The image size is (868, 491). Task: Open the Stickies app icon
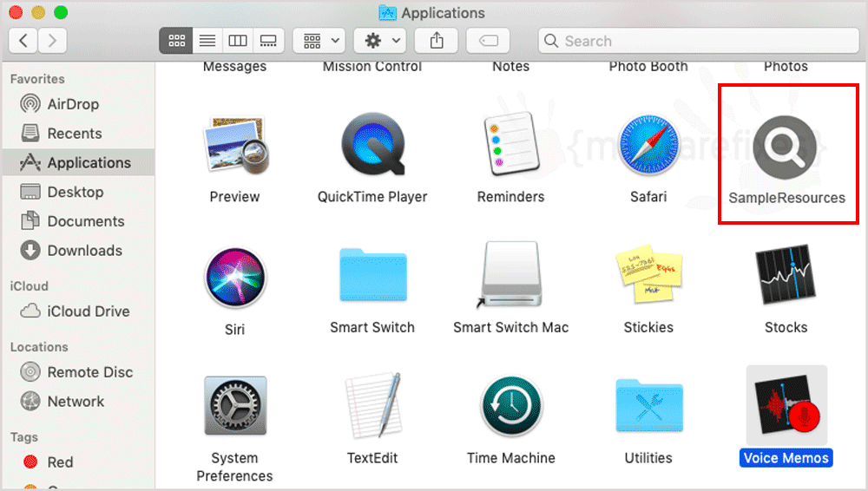648,273
